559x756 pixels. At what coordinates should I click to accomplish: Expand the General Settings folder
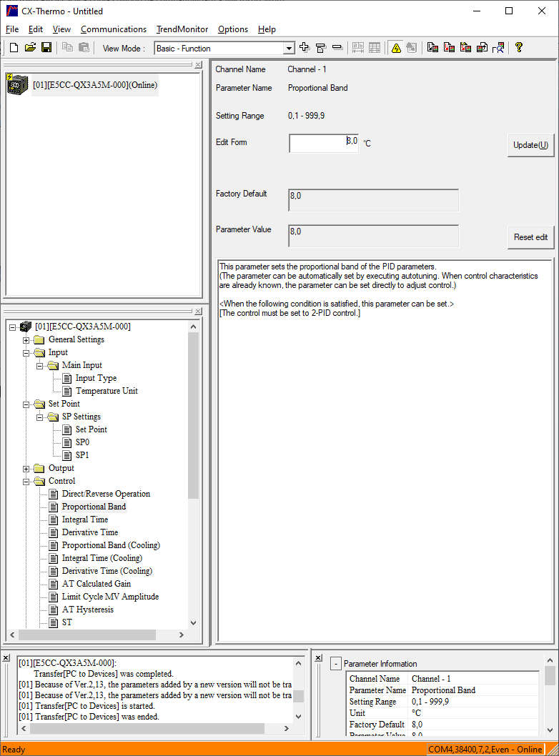coord(26,340)
